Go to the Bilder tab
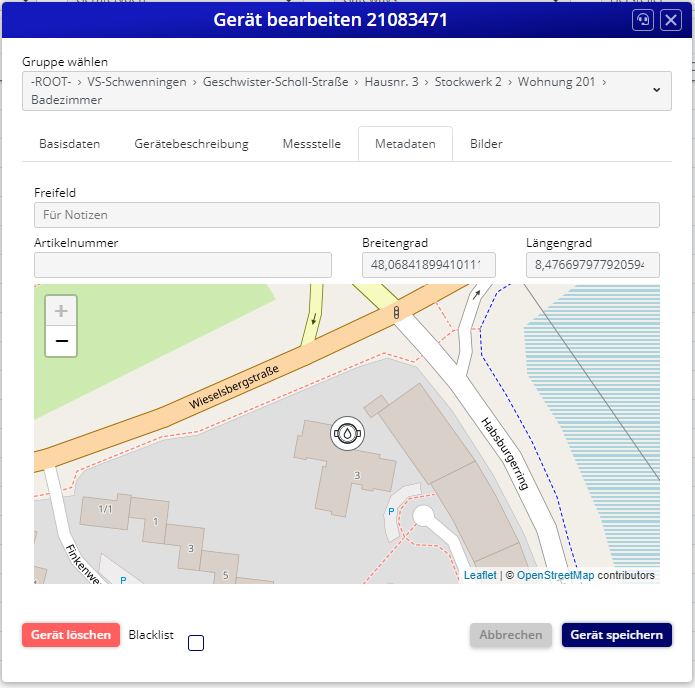Image resolution: width=695 pixels, height=688 pixels. pos(486,144)
